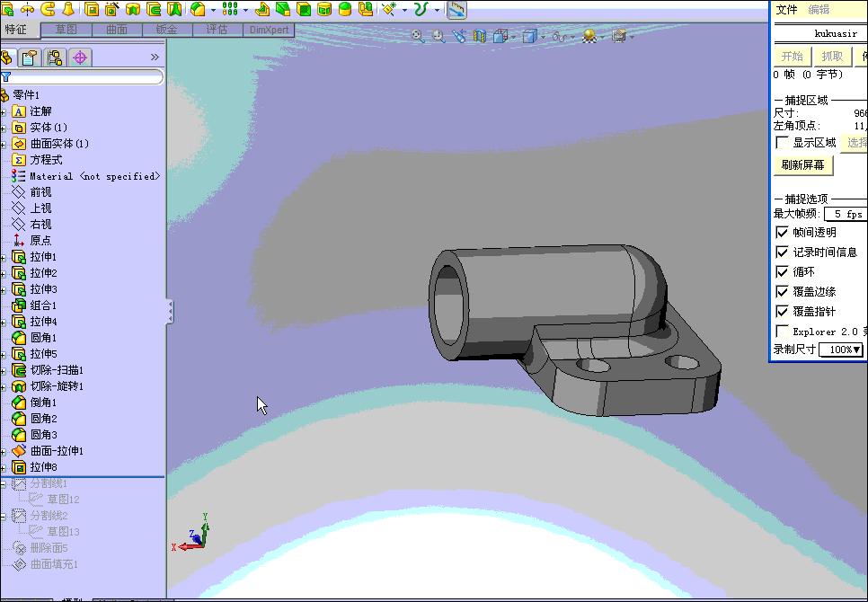Open the DimXpertManager panel tab
Viewport: 868px width, 602px height.
[x=80, y=58]
